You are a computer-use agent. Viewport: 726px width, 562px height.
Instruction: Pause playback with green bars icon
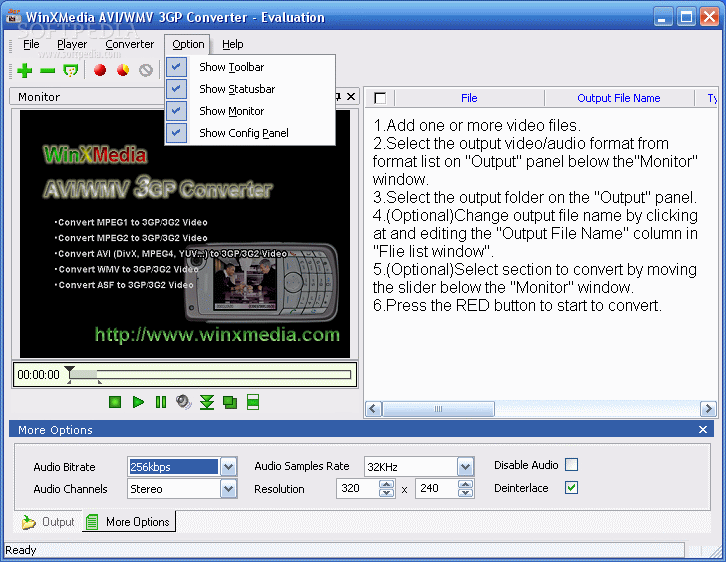click(161, 402)
